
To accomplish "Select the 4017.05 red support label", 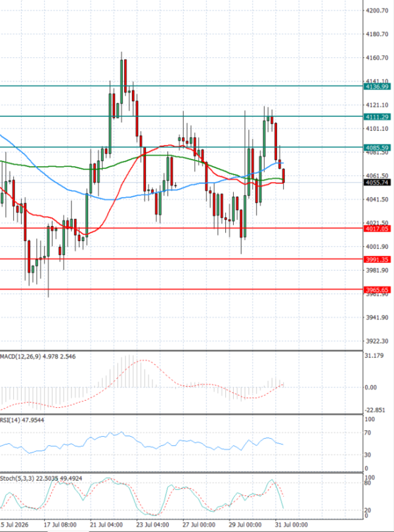I will pyautogui.click(x=377, y=229).
